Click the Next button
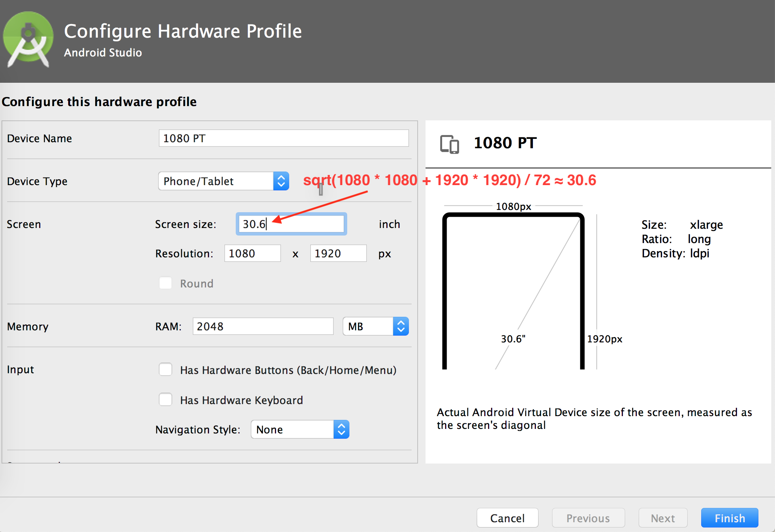The image size is (775, 532). (663, 518)
